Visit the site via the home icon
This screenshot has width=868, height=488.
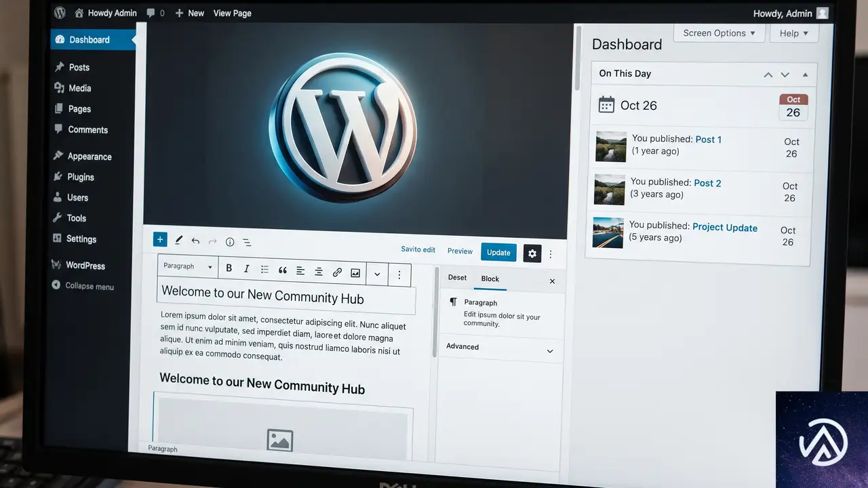pos(79,12)
